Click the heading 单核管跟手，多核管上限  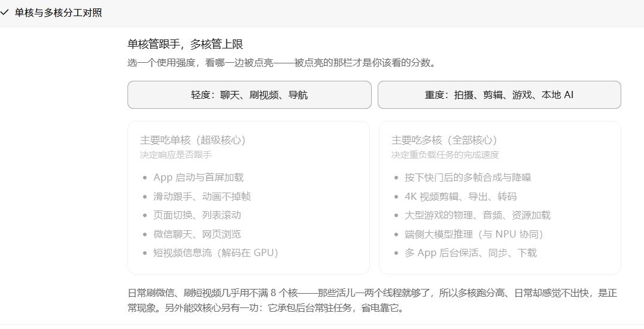coord(185,44)
